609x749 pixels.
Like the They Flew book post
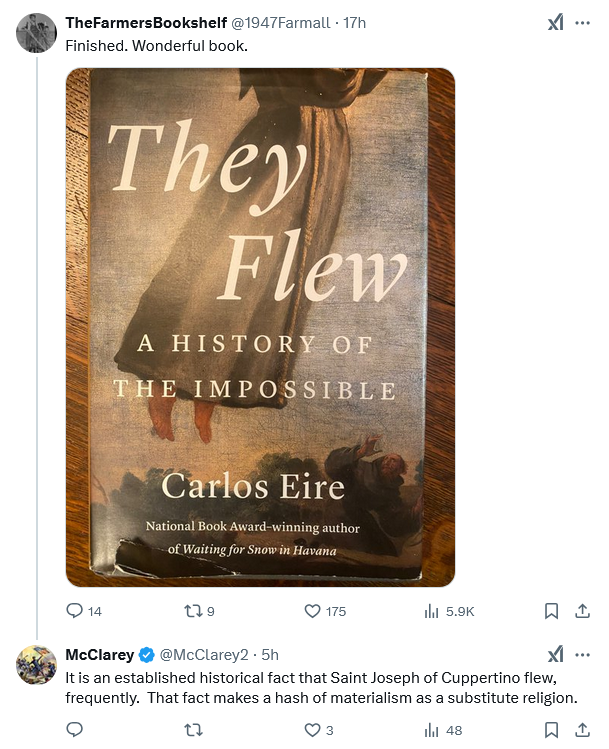[x=311, y=611]
